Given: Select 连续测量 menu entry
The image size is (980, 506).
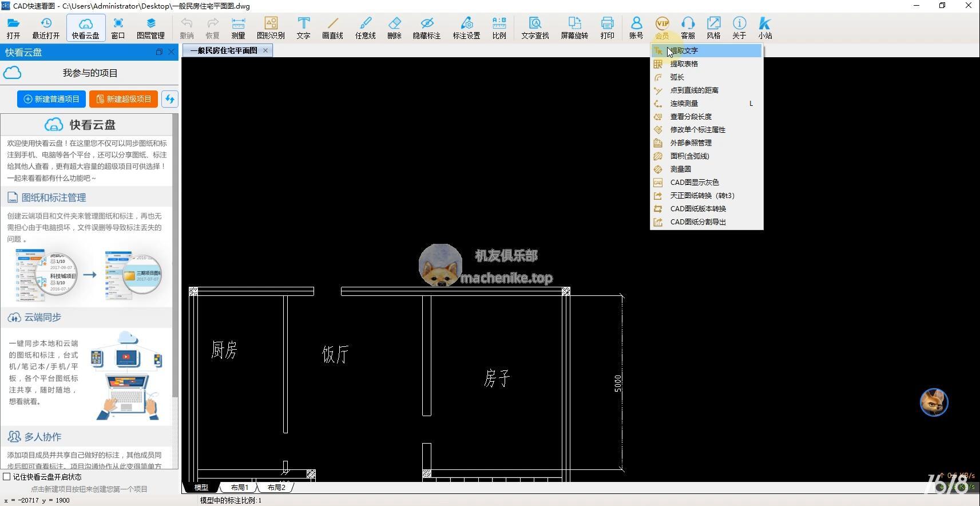Looking at the screenshot, I should (707, 104).
